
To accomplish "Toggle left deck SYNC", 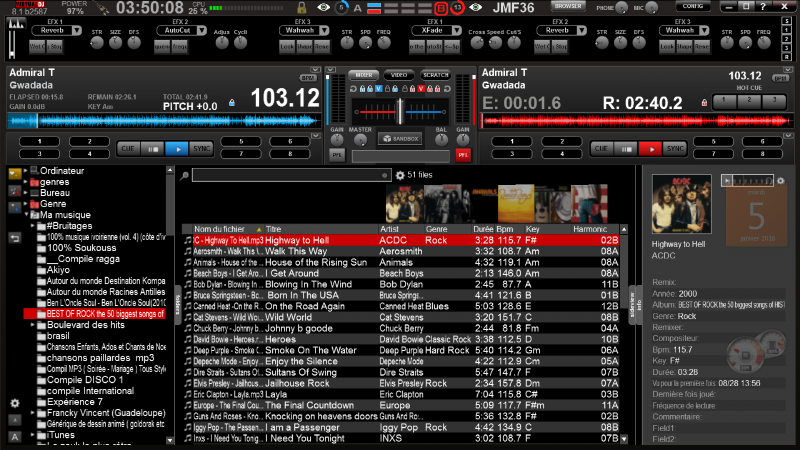I will 202,148.
